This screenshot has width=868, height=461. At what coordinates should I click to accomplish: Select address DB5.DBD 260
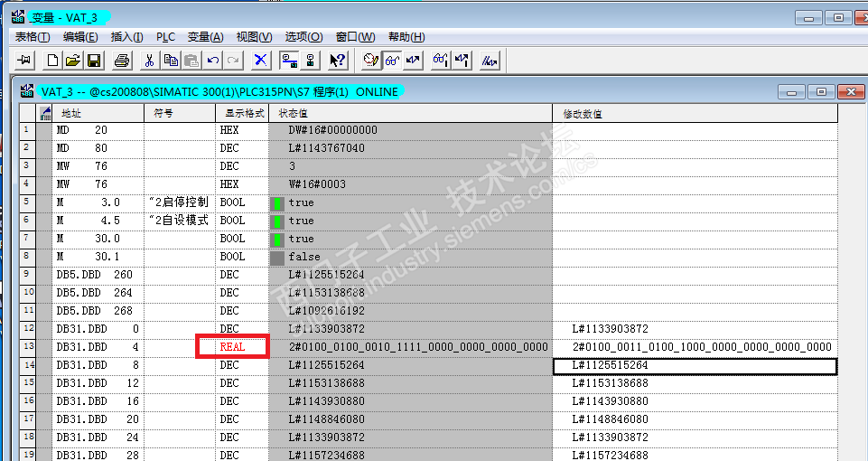98,275
